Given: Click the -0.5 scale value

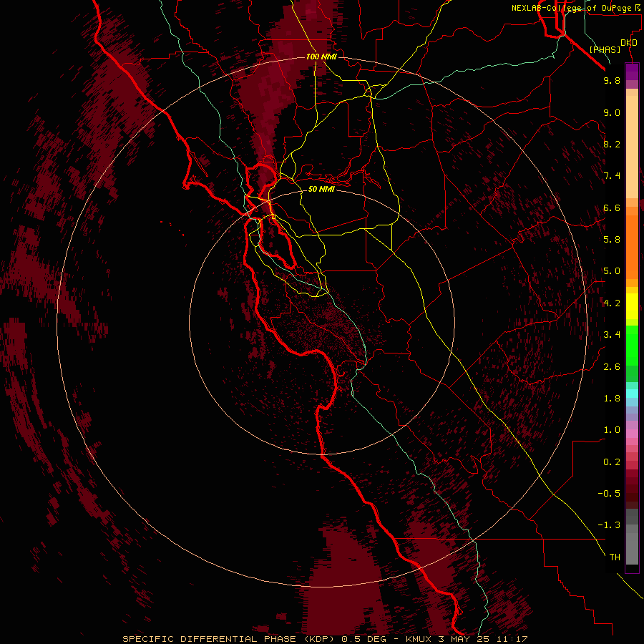Looking at the screenshot, I should [x=609, y=493].
